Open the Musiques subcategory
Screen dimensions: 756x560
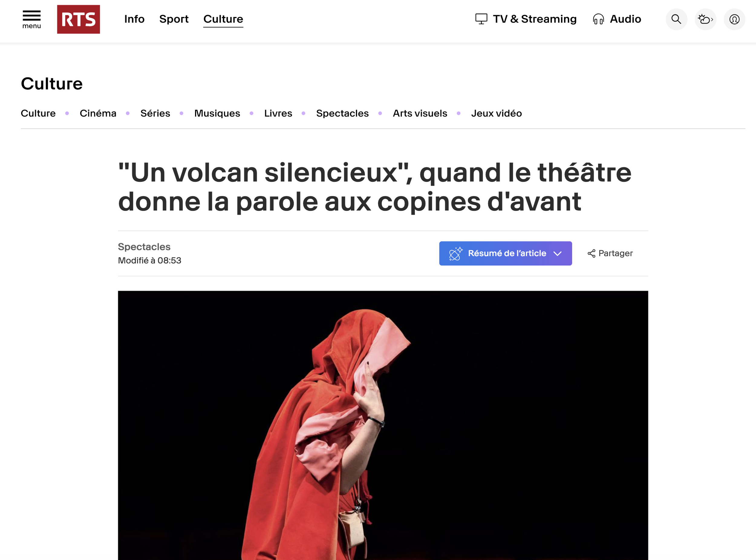point(217,113)
